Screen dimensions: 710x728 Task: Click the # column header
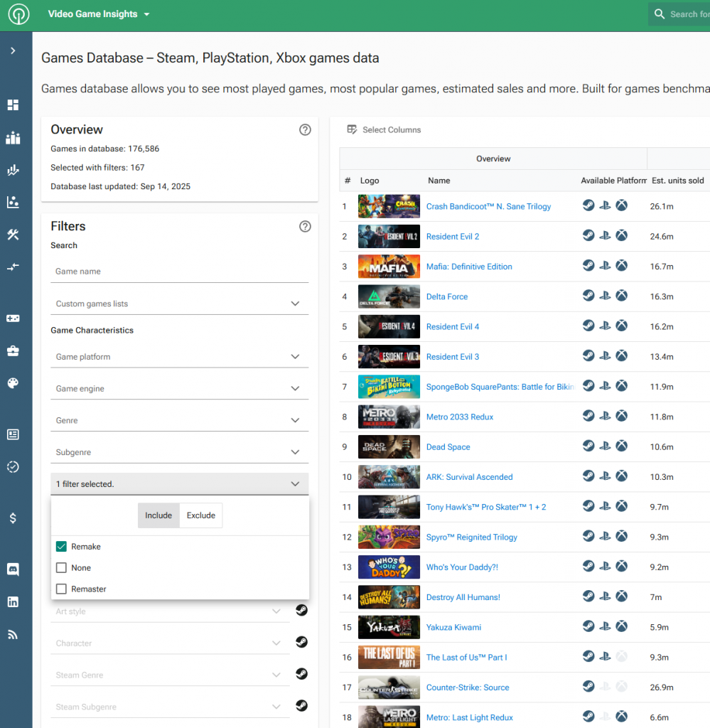[348, 181]
